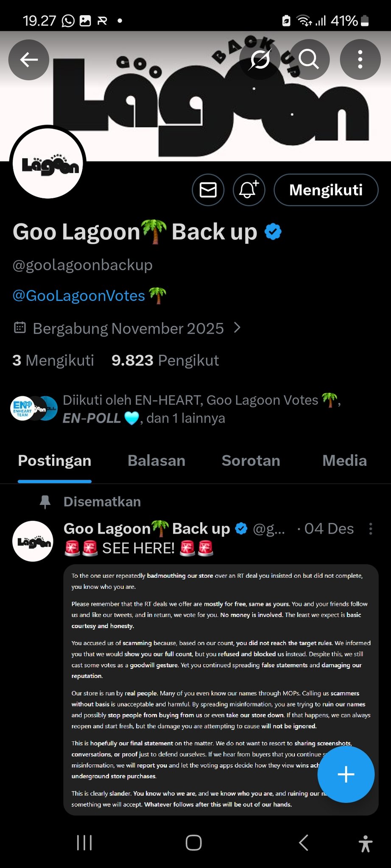Send a direct message via envelope icon
Image resolution: width=391 pixels, height=868 pixels.
pos(208,190)
